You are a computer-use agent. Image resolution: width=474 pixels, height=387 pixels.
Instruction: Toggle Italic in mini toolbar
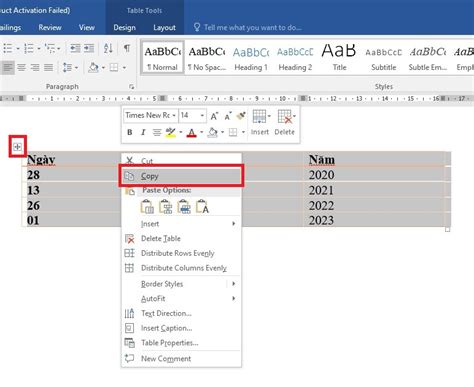[x=143, y=132]
